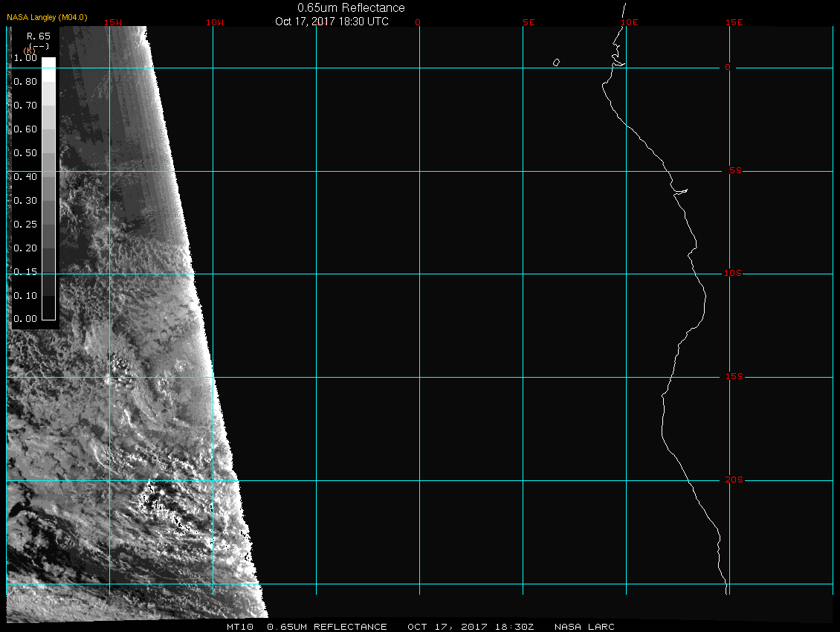Image resolution: width=840 pixels, height=632 pixels.
Task: Click the 15W longitude label
Action: point(113,22)
